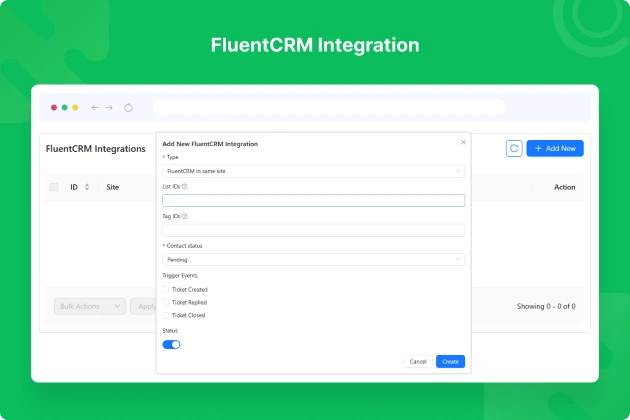
Task: Focus the Tag IDs input field
Action: pyautogui.click(x=313, y=230)
